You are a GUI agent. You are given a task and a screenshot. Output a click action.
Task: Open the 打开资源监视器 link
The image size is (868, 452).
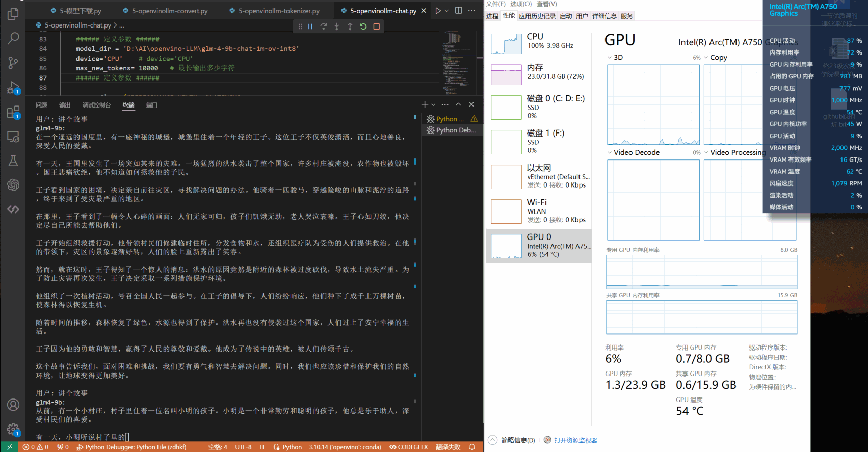(x=575, y=440)
